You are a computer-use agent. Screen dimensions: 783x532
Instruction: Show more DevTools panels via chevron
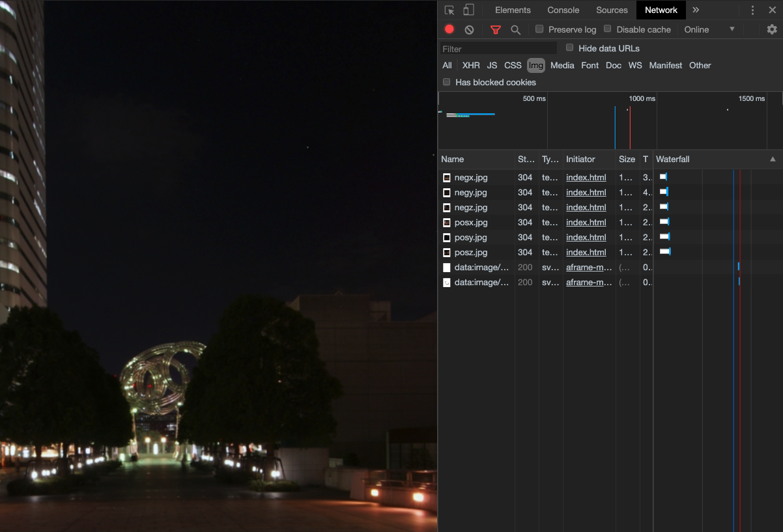694,10
